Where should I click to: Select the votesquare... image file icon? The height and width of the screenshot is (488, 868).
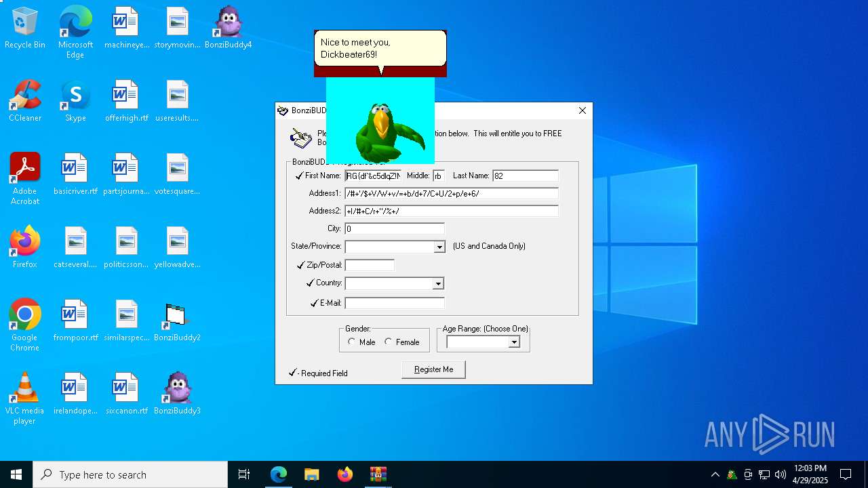(177, 174)
